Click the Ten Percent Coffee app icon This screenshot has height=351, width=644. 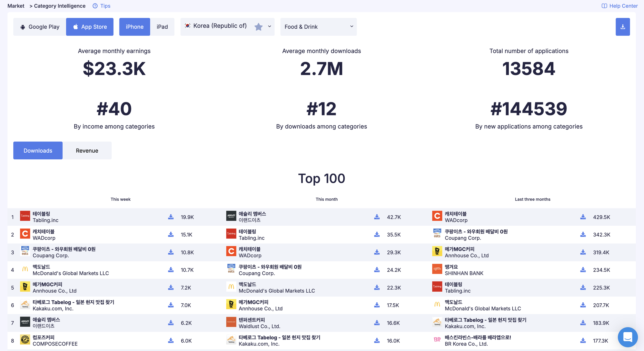pos(231,322)
